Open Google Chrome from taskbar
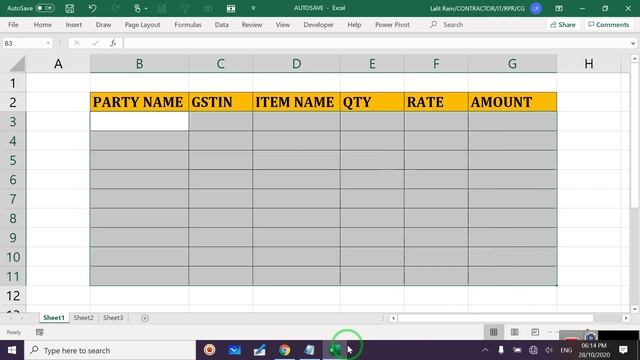The image size is (640, 360). click(284, 350)
